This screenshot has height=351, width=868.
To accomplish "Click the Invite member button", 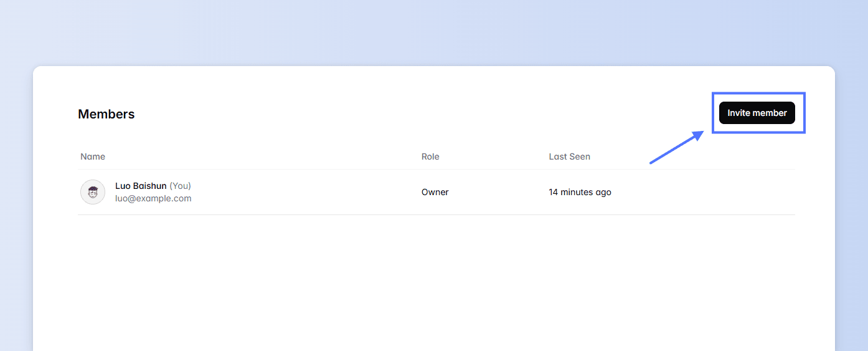I will pyautogui.click(x=757, y=113).
